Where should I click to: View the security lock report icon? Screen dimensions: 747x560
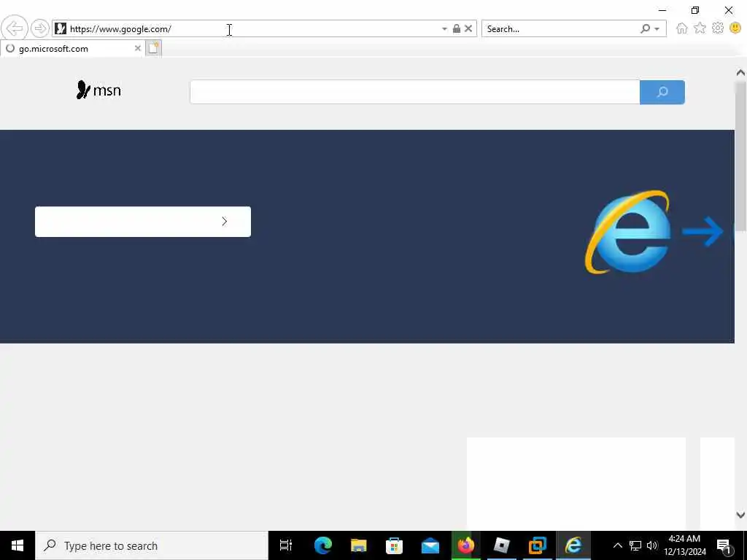coord(457,28)
